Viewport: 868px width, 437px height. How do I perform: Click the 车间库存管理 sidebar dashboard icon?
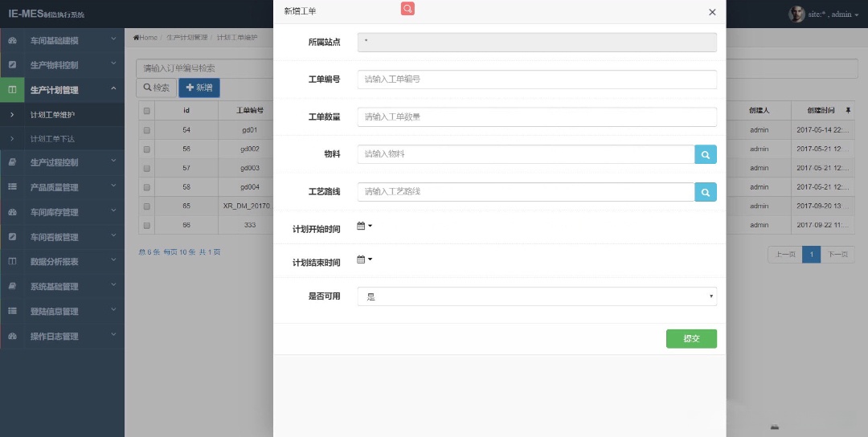(x=12, y=212)
